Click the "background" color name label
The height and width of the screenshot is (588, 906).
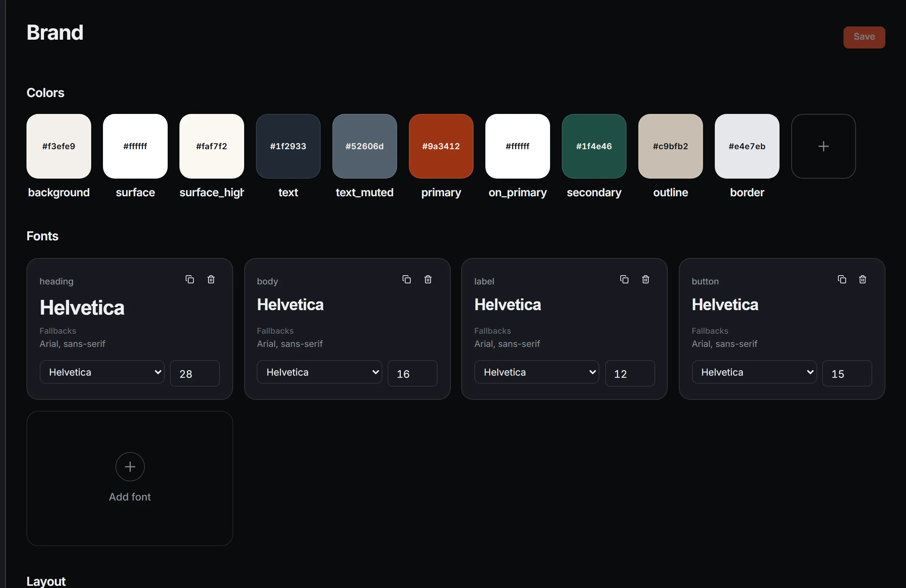[x=58, y=193]
